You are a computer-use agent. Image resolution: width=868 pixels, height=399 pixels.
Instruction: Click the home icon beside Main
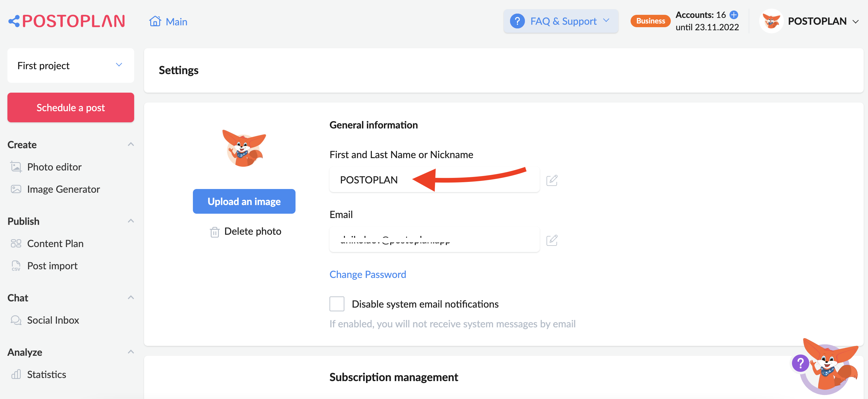[x=155, y=21]
